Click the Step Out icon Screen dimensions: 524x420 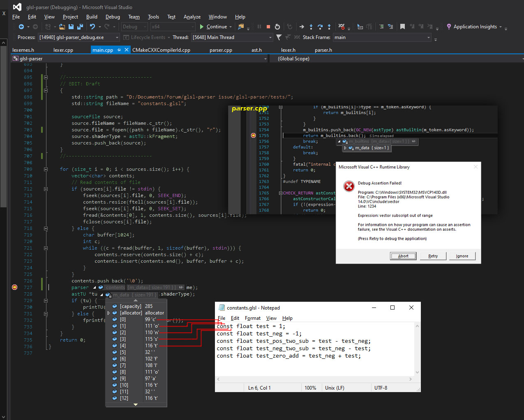coord(329,27)
